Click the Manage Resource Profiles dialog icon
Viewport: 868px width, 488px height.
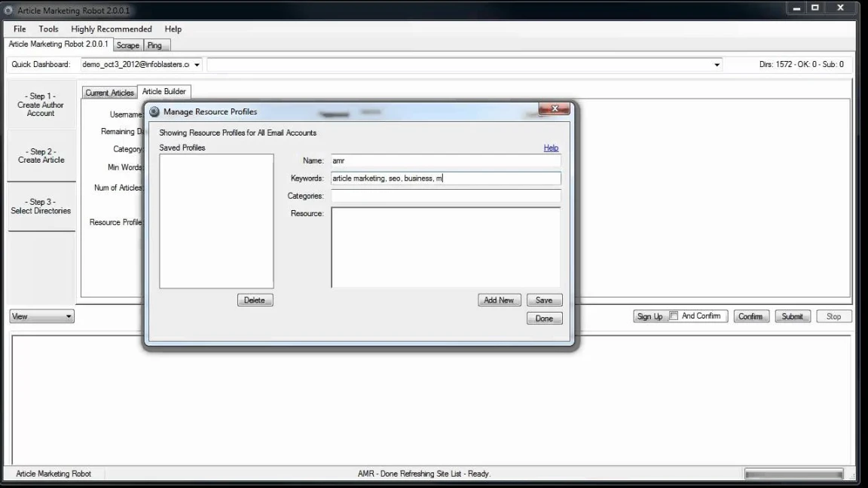click(x=154, y=111)
